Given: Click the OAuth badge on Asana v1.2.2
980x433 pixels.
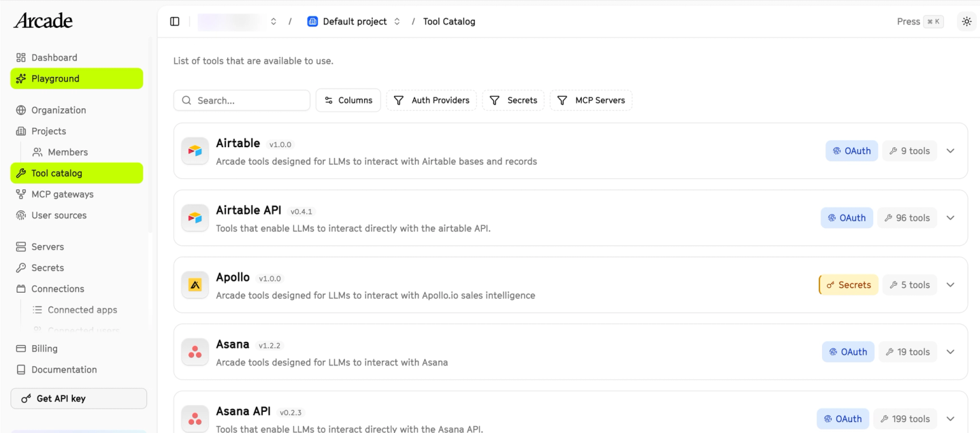Looking at the screenshot, I should point(849,352).
